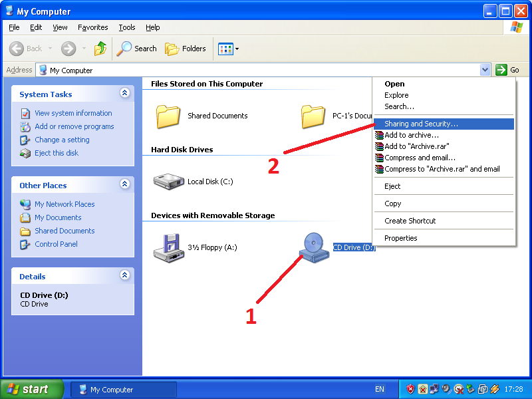This screenshot has width=532, height=399.
Task: Click the Windows flag logo icon
Action: 517,27
